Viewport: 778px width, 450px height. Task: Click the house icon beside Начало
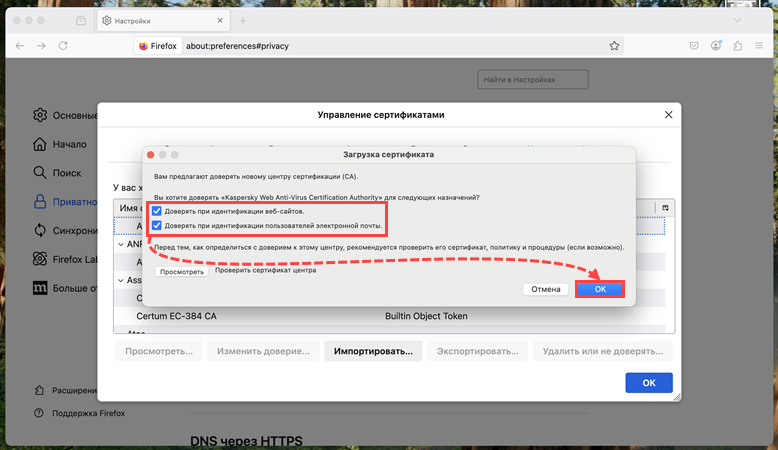[x=40, y=144]
